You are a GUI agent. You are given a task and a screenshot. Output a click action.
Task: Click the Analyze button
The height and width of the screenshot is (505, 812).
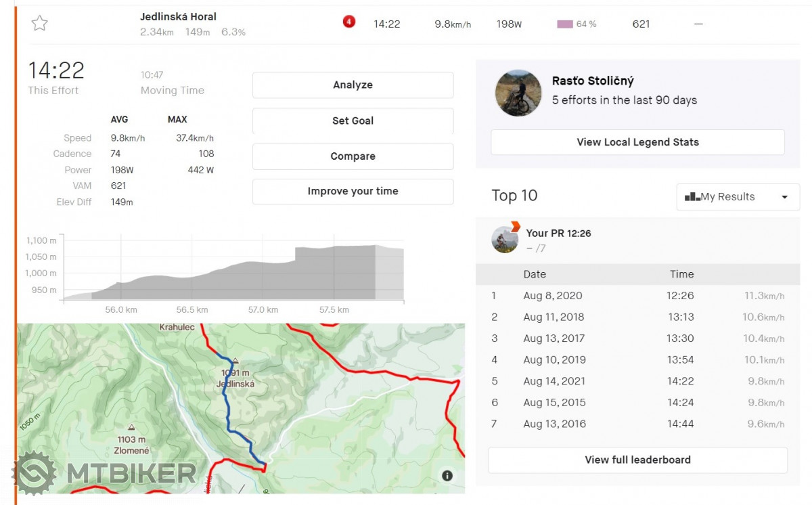click(x=353, y=85)
